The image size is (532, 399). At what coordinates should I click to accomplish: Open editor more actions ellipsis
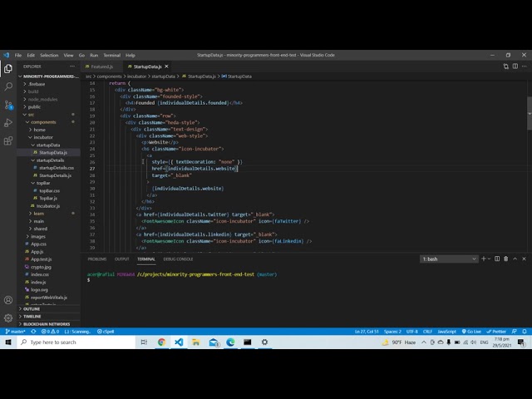point(525,66)
